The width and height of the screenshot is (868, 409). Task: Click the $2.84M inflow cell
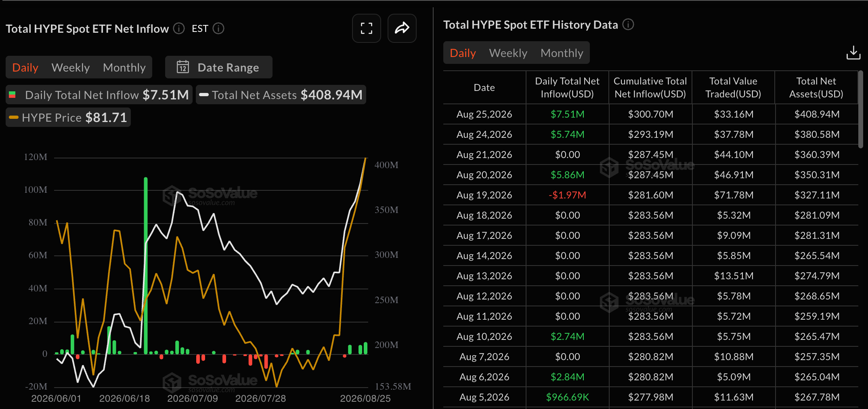567,377
